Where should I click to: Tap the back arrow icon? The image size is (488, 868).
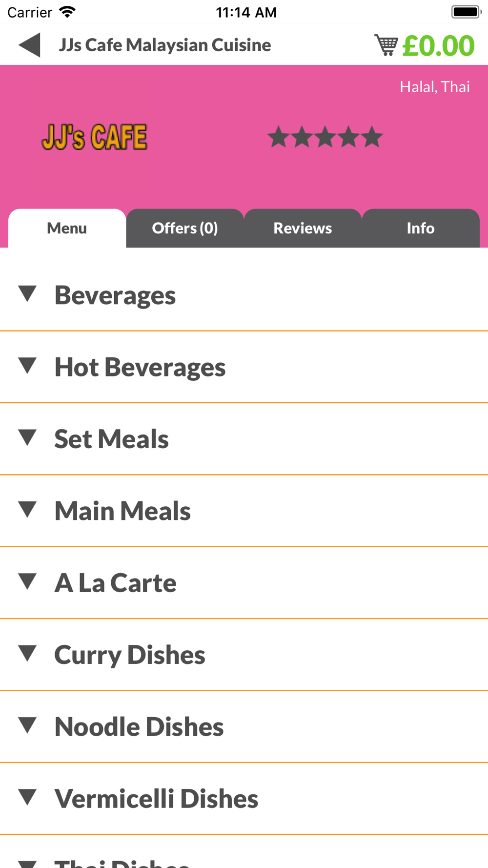click(29, 45)
